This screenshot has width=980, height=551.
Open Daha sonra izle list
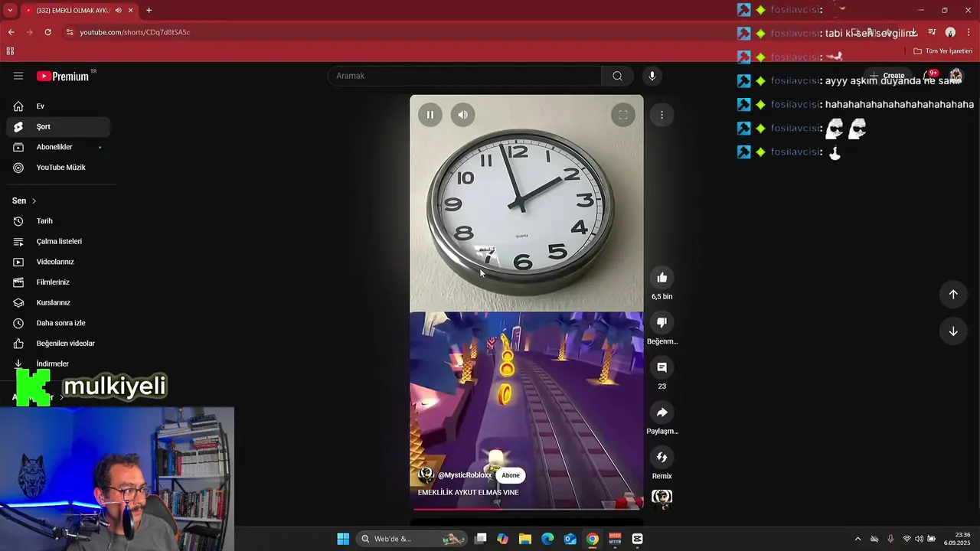[57, 323]
